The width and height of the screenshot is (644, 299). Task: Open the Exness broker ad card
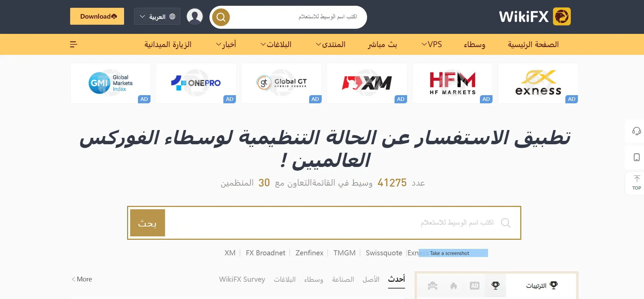pos(538,83)
